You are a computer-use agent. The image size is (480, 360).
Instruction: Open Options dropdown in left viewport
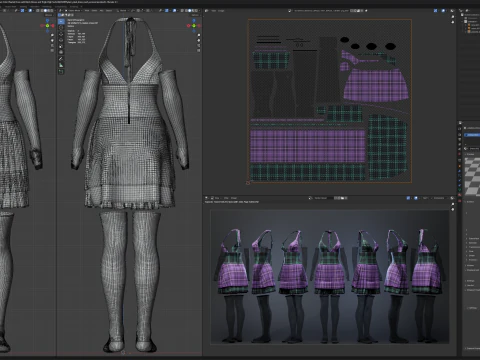[x=49, y=15]
